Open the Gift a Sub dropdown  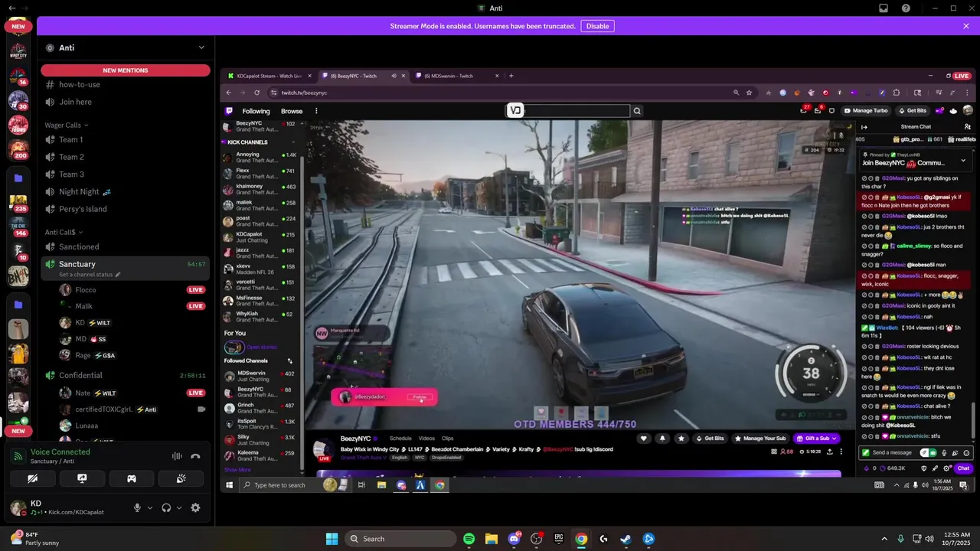tap(817, 439)
